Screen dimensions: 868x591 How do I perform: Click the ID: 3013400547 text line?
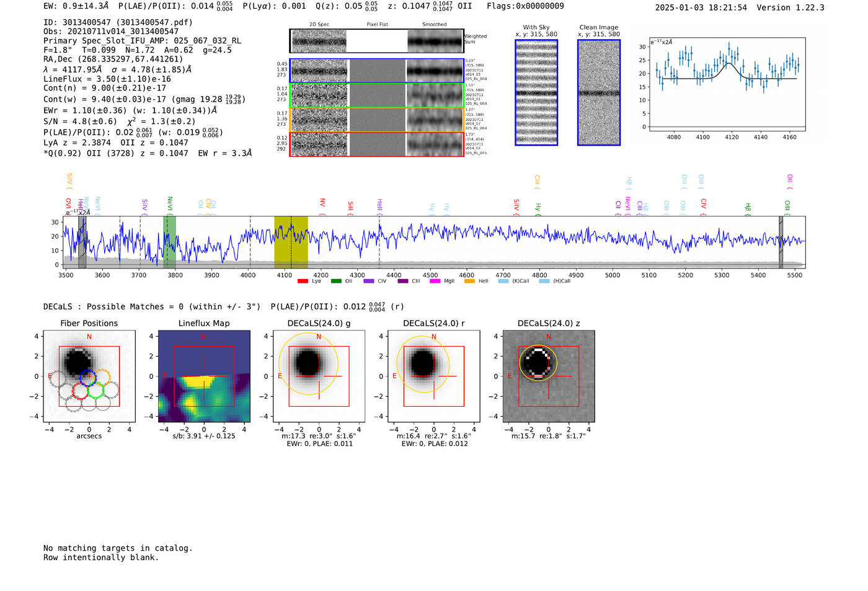pyautogui.click(x=118, y=22)
